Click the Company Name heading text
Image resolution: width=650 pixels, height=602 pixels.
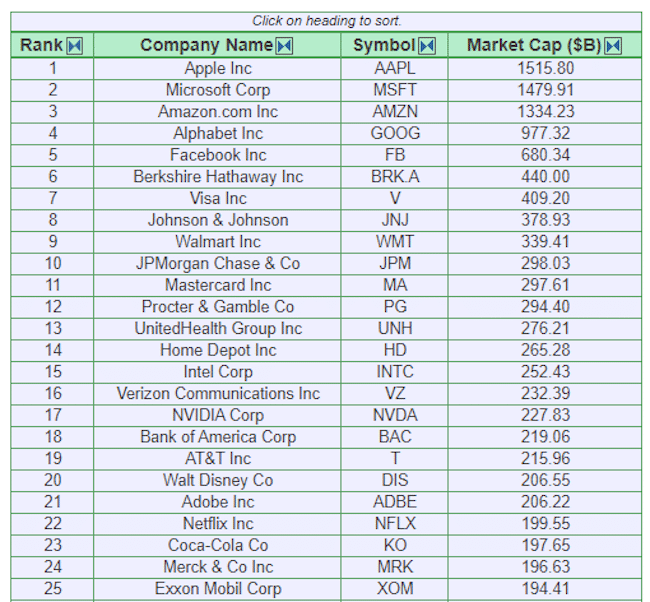206,45
